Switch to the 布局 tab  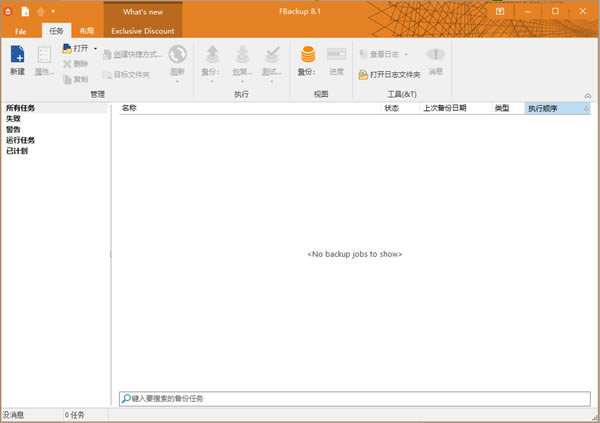(x=87, y=32)
